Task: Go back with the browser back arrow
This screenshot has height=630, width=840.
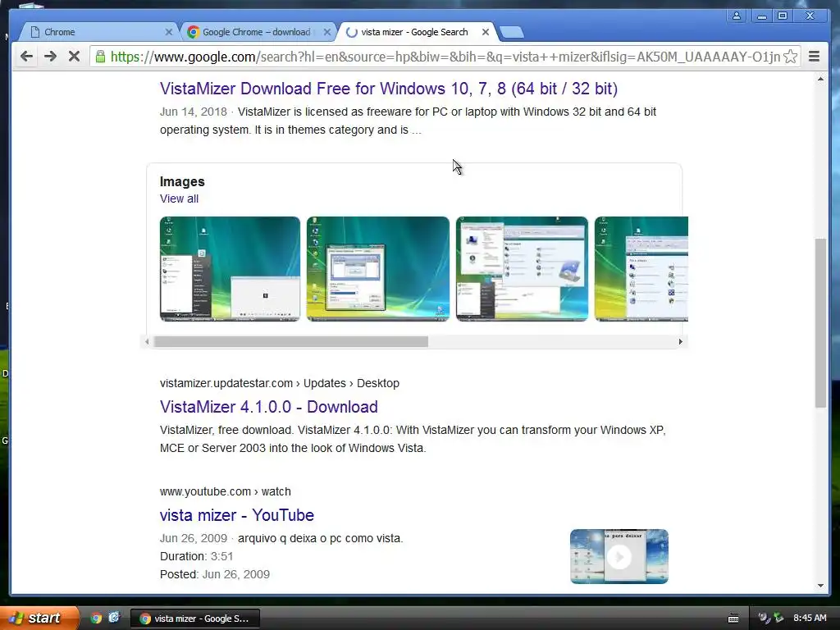Action: (x=26, y=57)
